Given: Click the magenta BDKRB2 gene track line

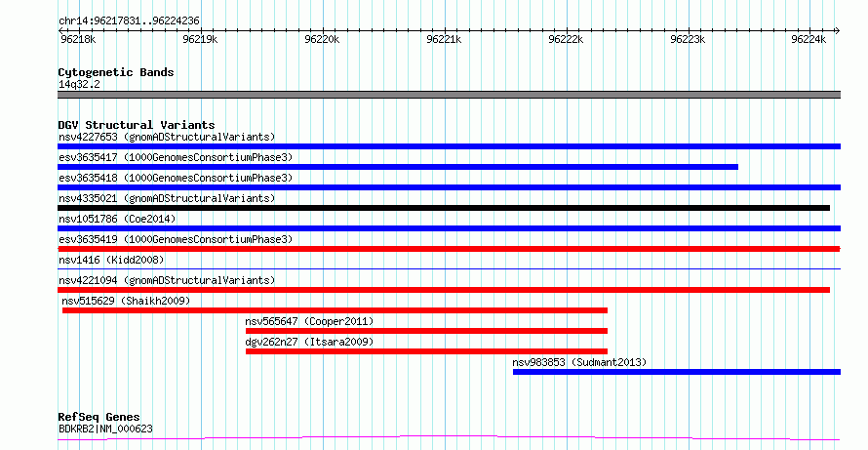Looking at the screenshot, I should (x=449, y=438).
